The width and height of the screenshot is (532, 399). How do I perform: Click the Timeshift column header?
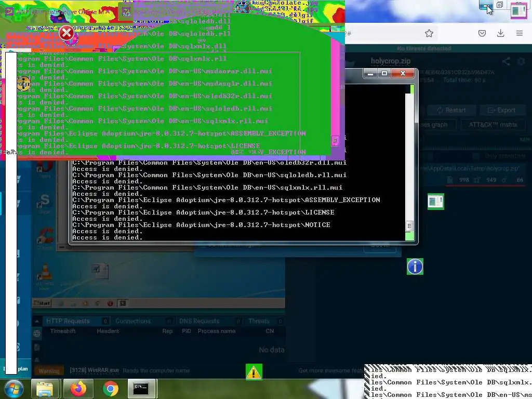pyautogui.click(x=63, y=331)
